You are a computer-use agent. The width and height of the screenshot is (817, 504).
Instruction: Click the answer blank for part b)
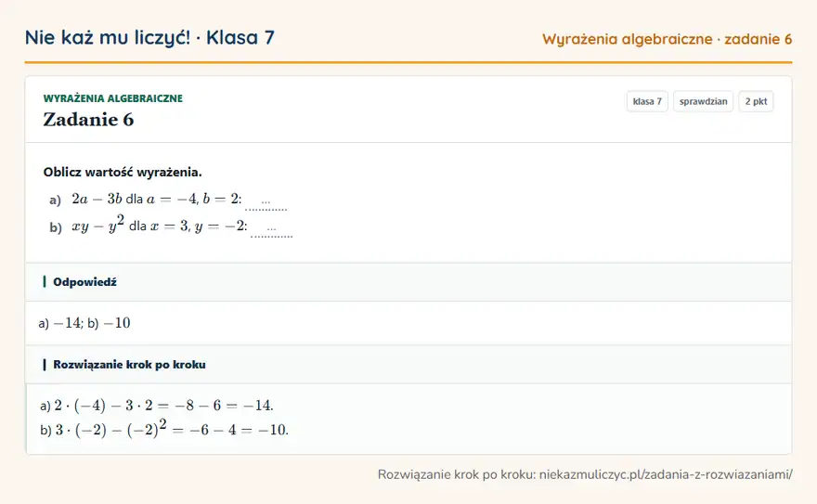[x=271, y=228]
